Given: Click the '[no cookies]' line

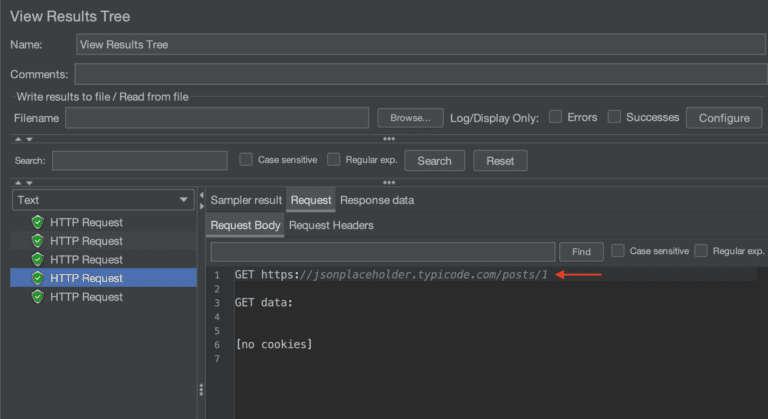Looking at the screenshot, I should [273, 345].
